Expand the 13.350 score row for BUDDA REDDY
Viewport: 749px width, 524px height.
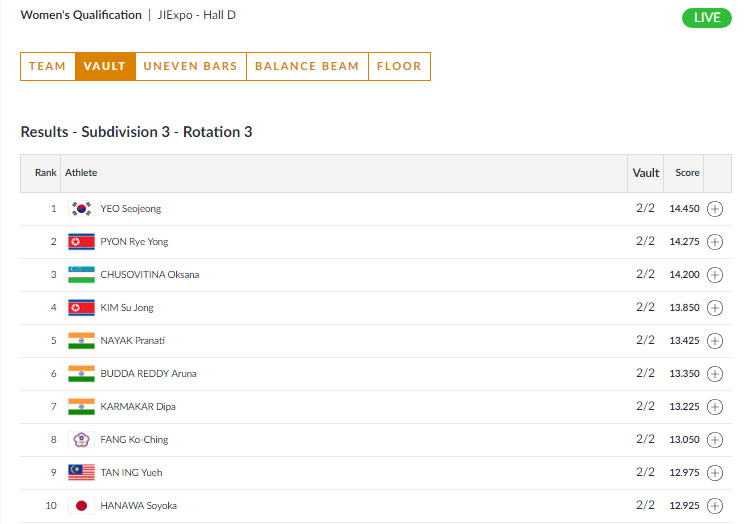point(715,374)
